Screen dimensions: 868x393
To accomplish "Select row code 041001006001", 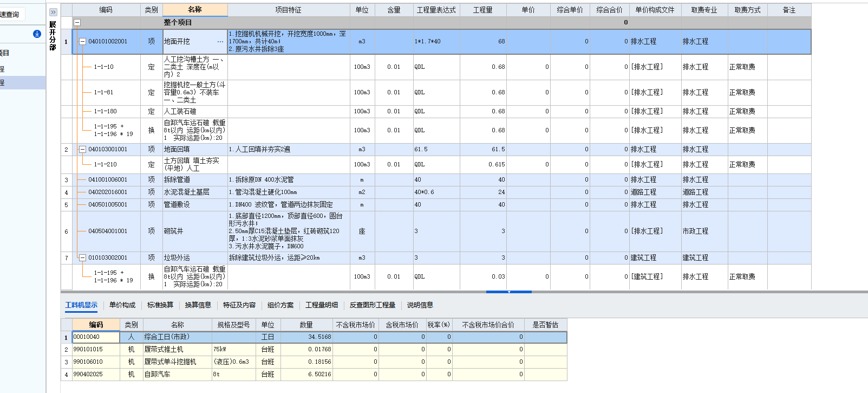I will click(x=108, y=179).
